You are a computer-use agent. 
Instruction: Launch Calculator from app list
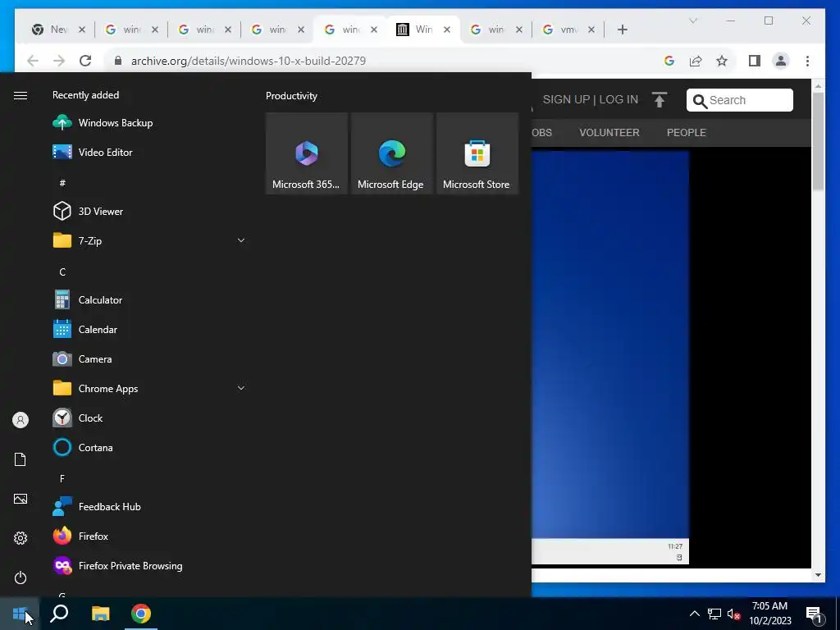click(150, 300)
